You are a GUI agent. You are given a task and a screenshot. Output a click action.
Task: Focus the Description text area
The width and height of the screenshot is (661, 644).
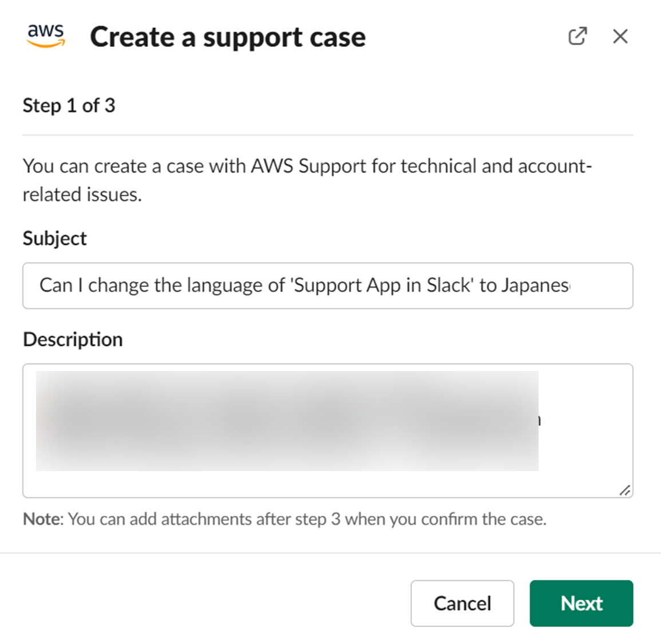coord(327,430)
